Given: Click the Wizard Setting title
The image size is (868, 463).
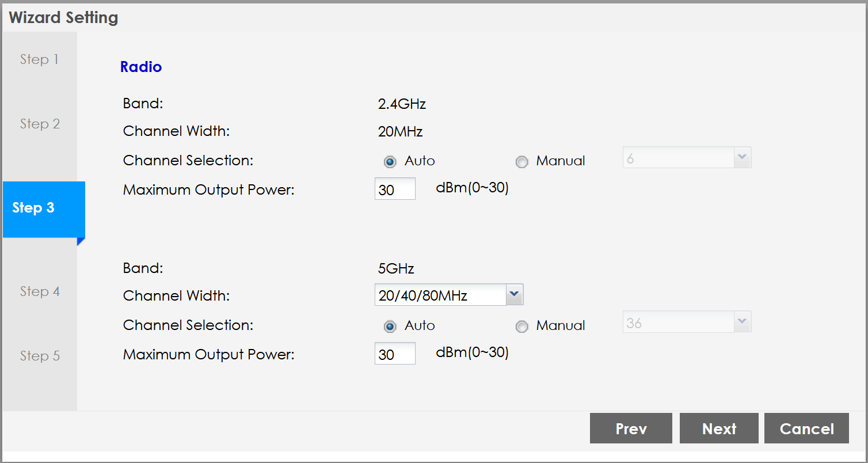Looking at the screenshot, I should coord(64,18).
